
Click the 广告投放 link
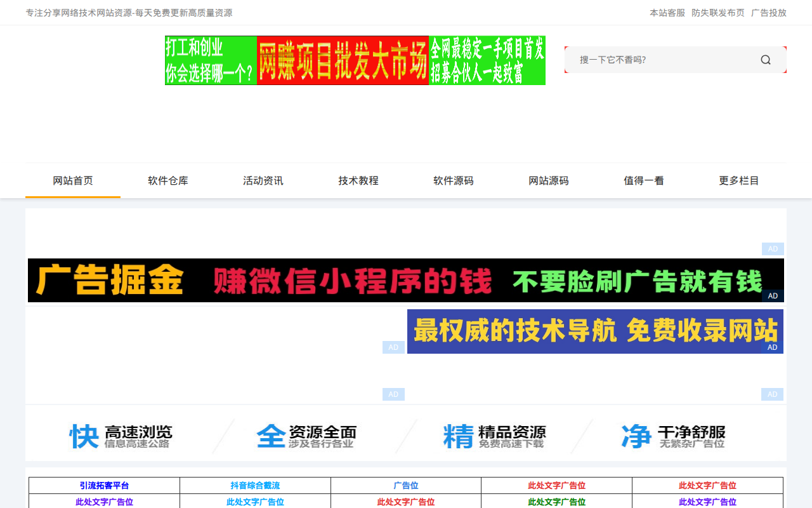[769, 13]
